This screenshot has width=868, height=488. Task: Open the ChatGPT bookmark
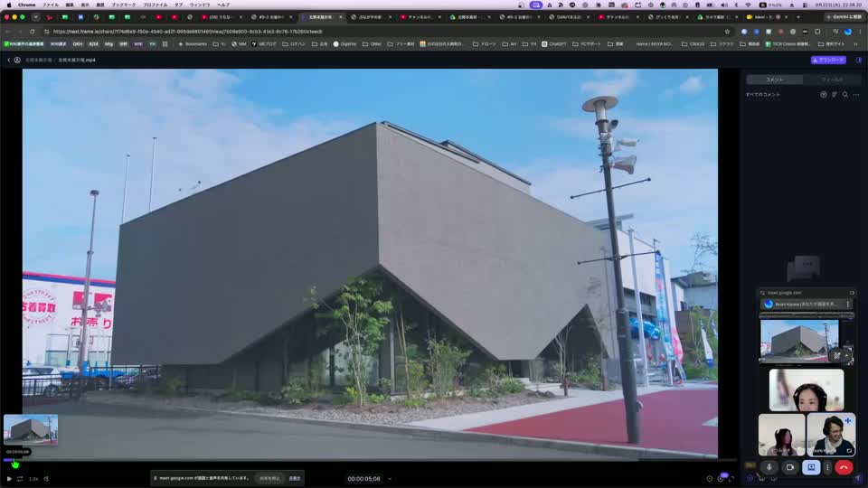point(553,43)
